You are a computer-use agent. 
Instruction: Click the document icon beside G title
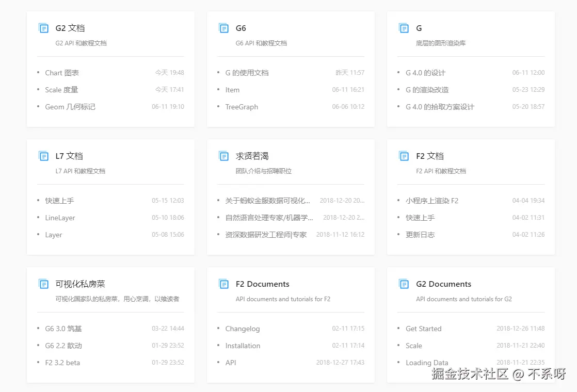tap(404, 28)
